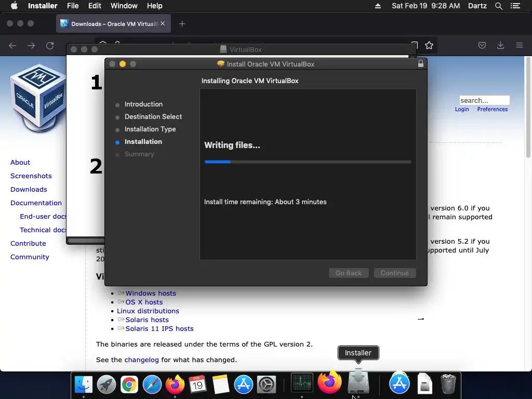Click the Installer icon in Dock

coord(358,381)
